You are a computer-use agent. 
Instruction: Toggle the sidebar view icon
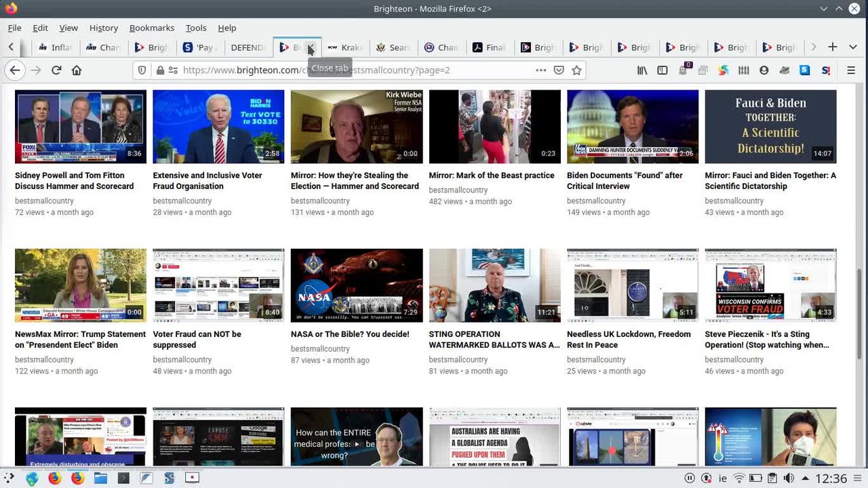coord(663,70)
